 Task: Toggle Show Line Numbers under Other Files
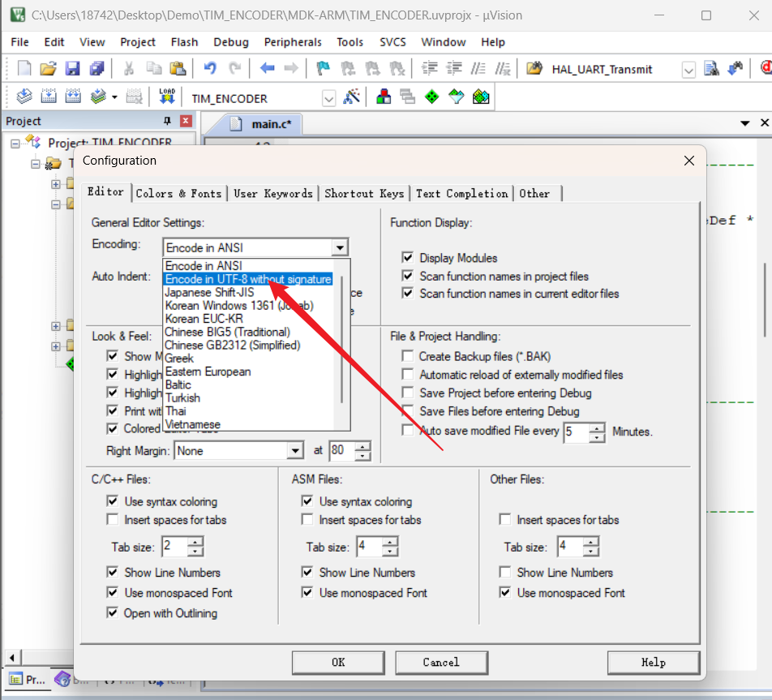[504, 572]
